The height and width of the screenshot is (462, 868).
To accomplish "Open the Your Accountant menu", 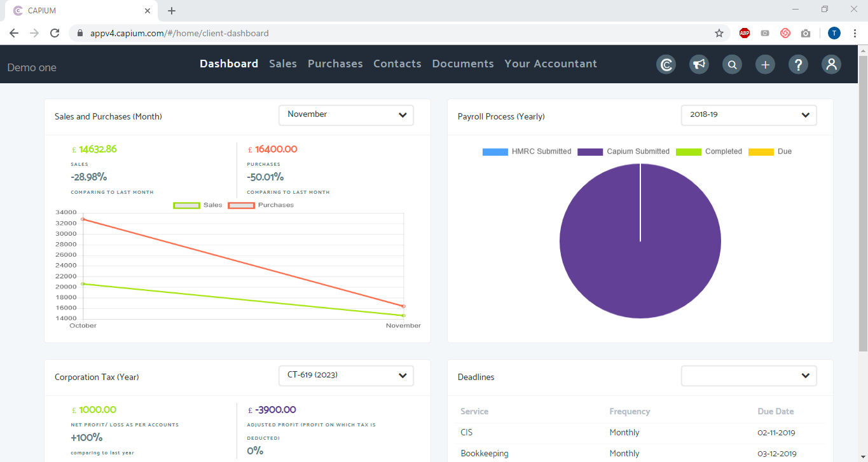I will (x=551, y=64).
